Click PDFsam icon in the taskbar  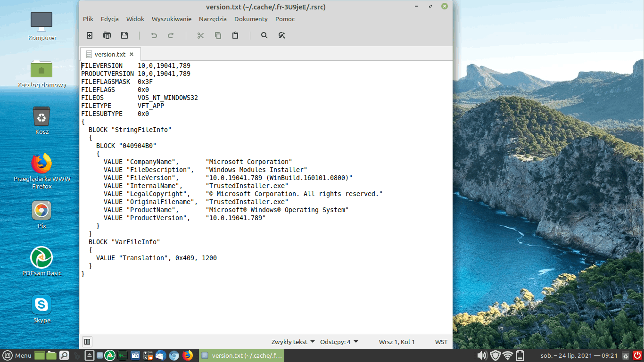pyautogui.click(x=110, y=355)
